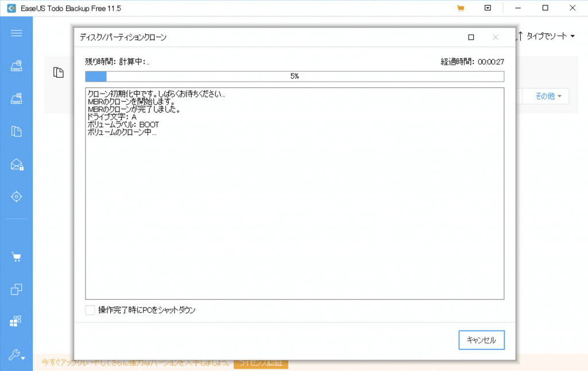Select the Disk/Partition Backup sidebar icon
This screenshot has height=371, width=588.
(x=16, y=66)
